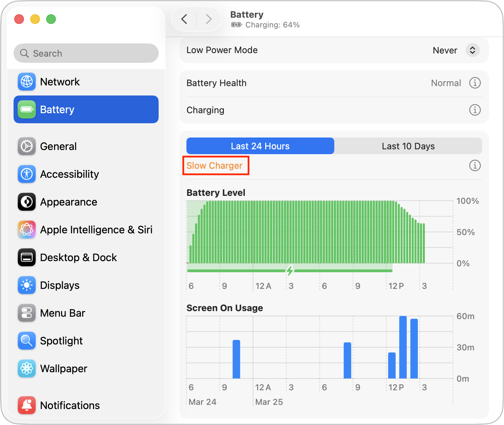Click the Battery Health info button
The height and width of the screenshot is (425, 504).
475,83
